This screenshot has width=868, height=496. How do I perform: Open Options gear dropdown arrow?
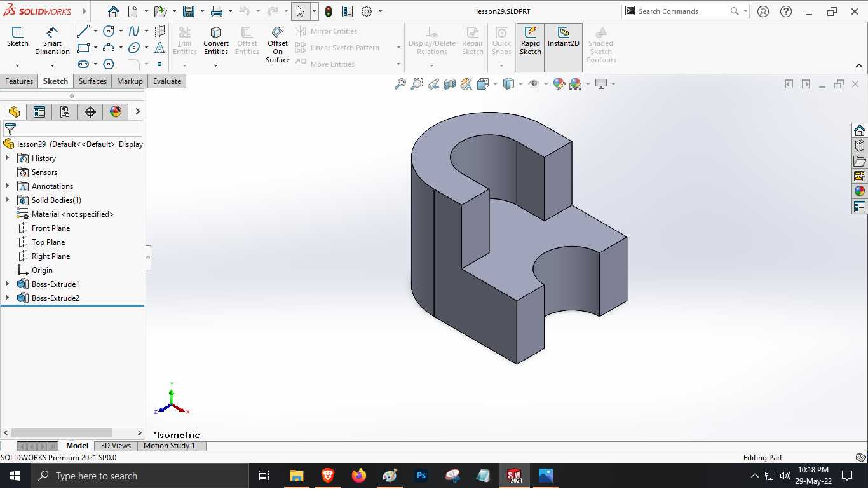click(x=380, y=11)
